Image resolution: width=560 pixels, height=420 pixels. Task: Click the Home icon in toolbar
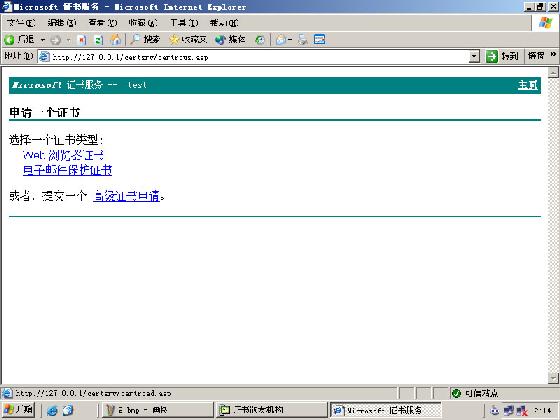tap(115, 40)
